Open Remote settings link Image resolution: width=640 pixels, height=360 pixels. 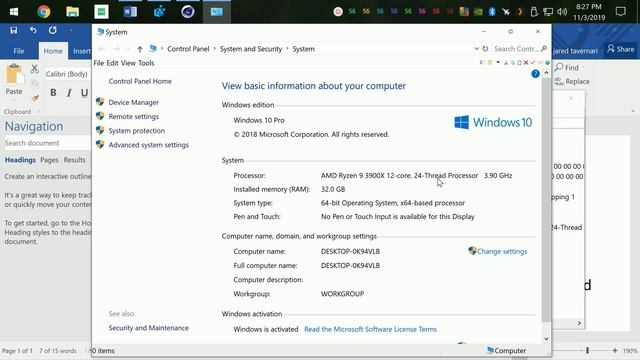(133, 117)
